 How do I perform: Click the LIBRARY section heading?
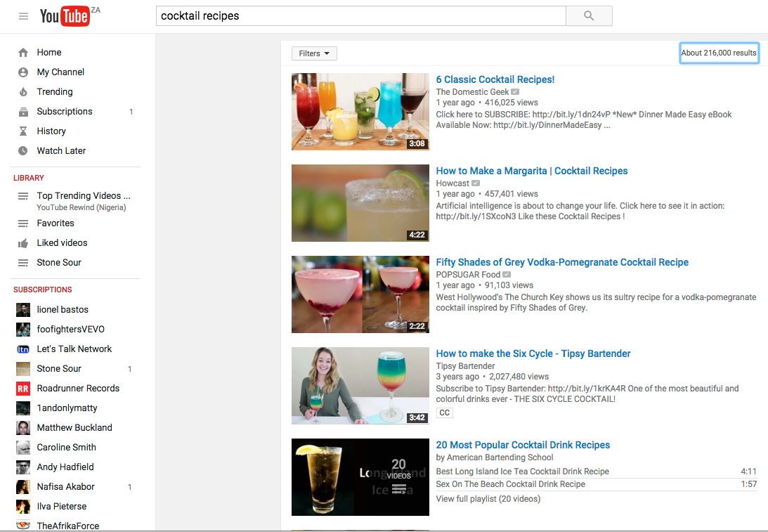[28, 178]
